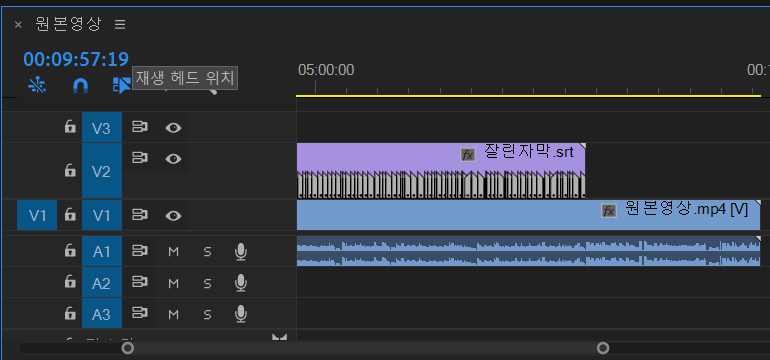Toggle V1 track visibility eye
This screenshot has height=360, width=770.
tap(173, 216)
